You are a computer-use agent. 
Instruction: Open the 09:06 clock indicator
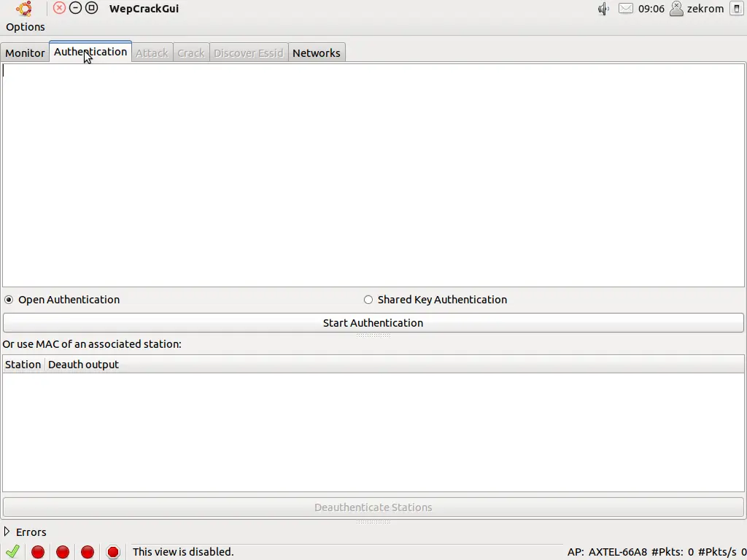click(651, 9)
